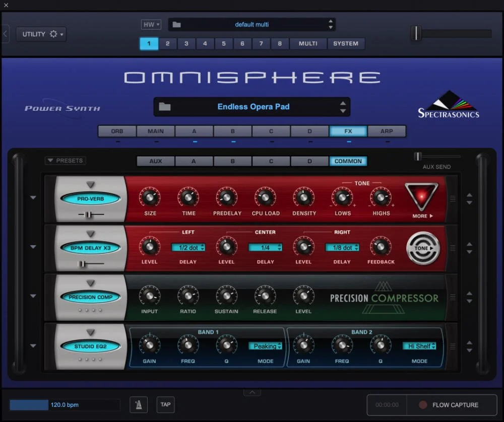The width and height of the screenshot is (504, 422).
Task: Click the Spectrasonics logo
Action: point(449,105)
